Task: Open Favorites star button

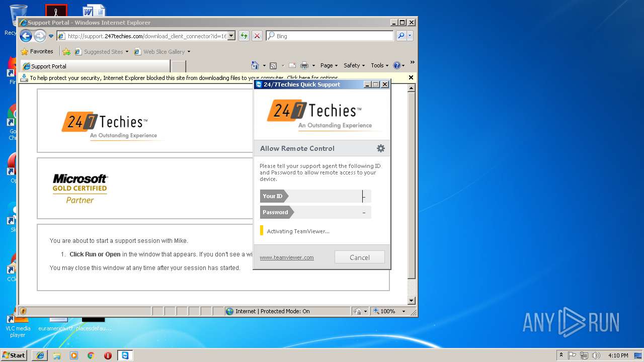Action: tap(37, 51)
